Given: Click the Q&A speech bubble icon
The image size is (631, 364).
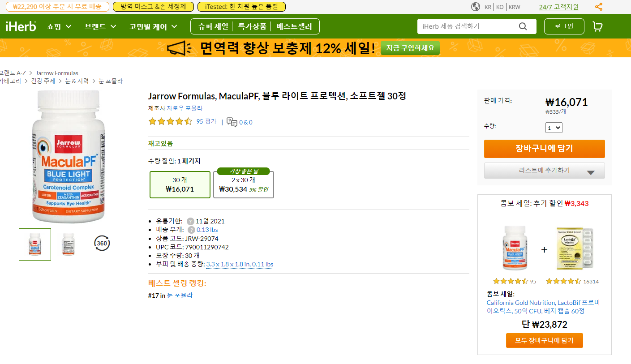Looking at the screenshot, I should [232, 122].
